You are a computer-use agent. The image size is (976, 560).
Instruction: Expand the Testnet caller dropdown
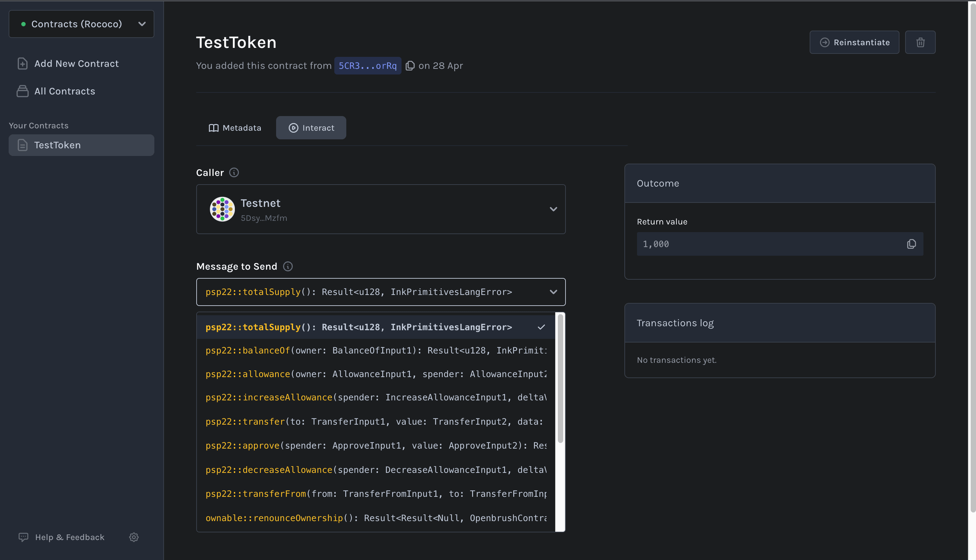point(553,209)
